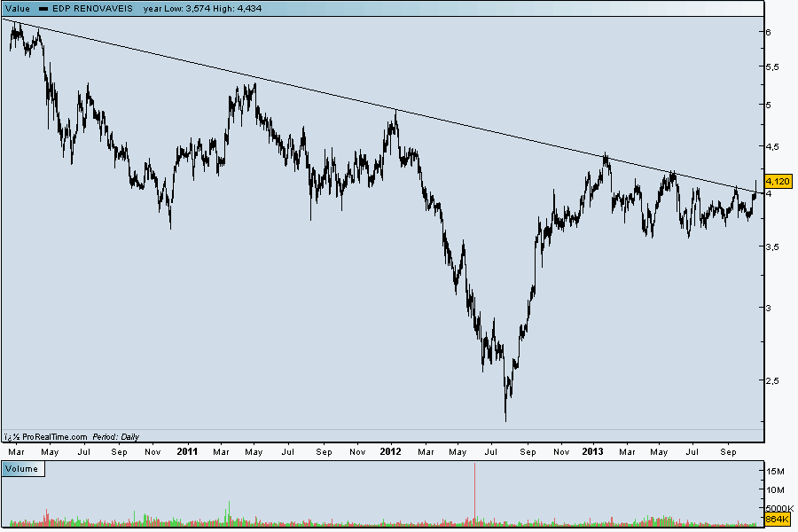The height and width of the screenshot is (532, 798).
Task: Click the black series marker in legend
Action: (x=43, y=9)
